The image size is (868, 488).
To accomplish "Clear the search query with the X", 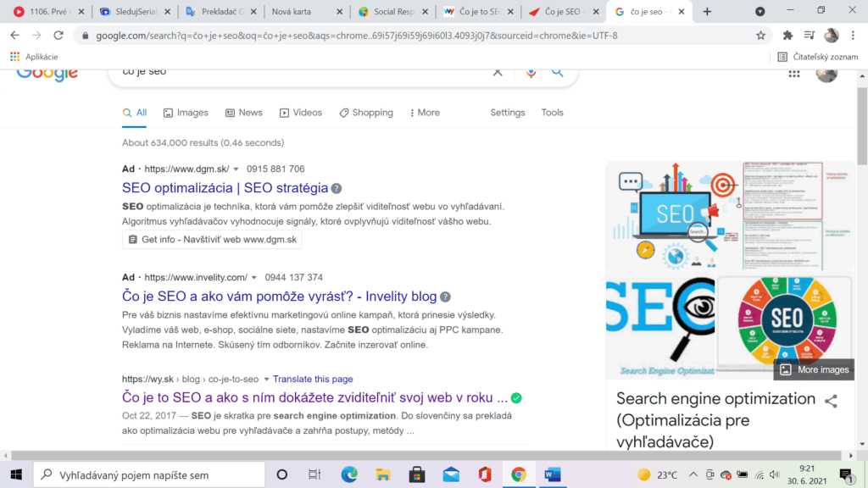I will [498, 73].
